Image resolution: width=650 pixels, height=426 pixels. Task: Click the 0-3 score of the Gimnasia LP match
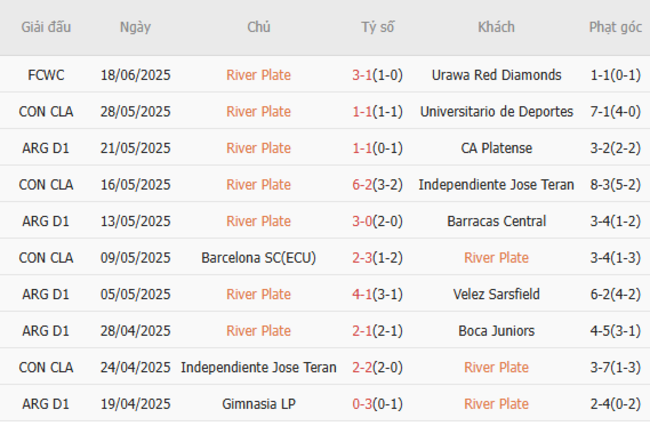[362, 404]
